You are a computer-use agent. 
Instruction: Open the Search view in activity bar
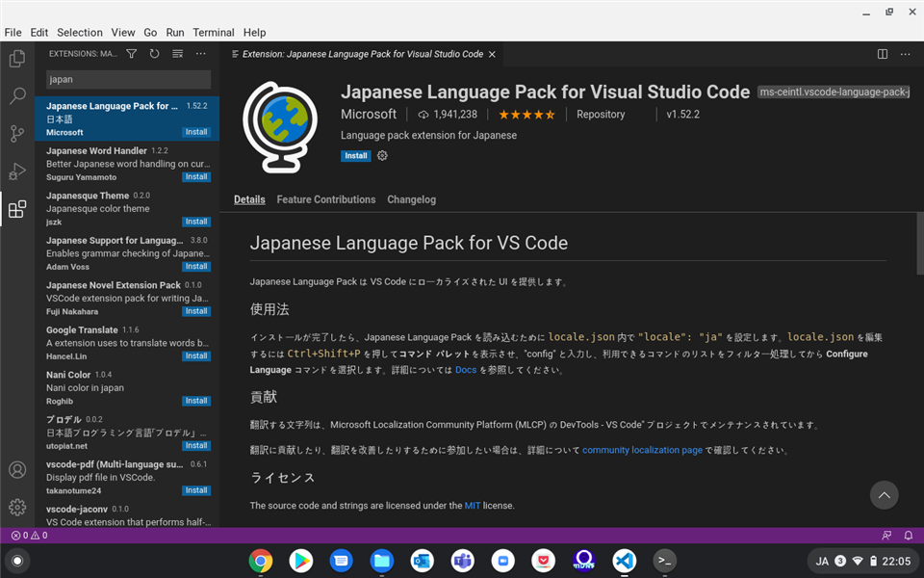17,95
